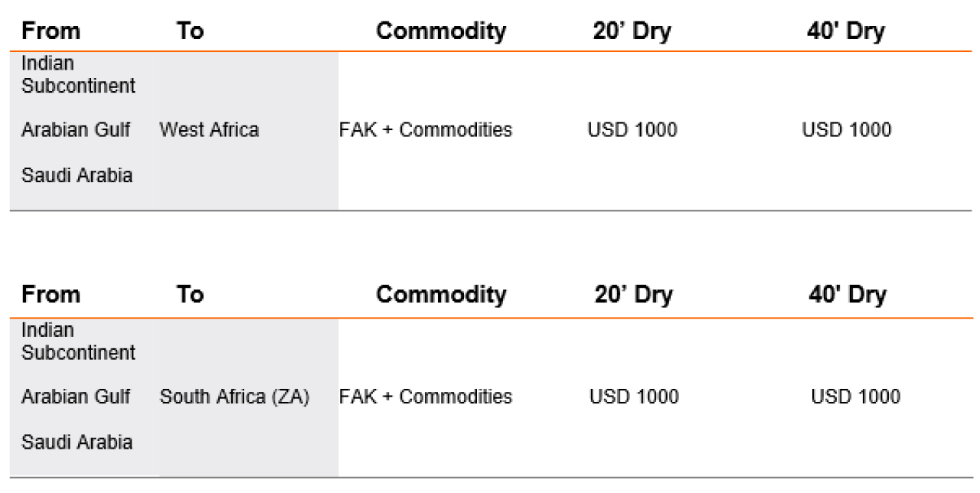
Task: Select the South Africa (ZA) destination cell
Action: click(x=234, y=397)
